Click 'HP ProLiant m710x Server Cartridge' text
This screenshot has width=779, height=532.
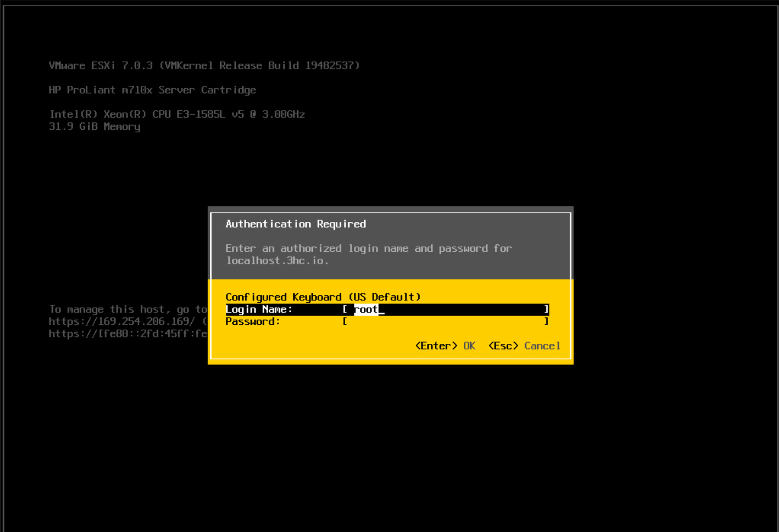coord(152,90)
